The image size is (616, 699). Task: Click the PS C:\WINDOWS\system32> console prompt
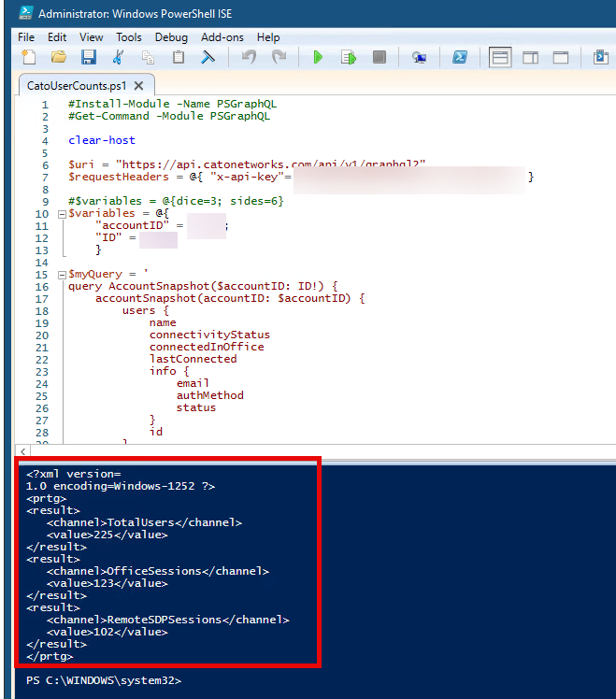point(103,680)
